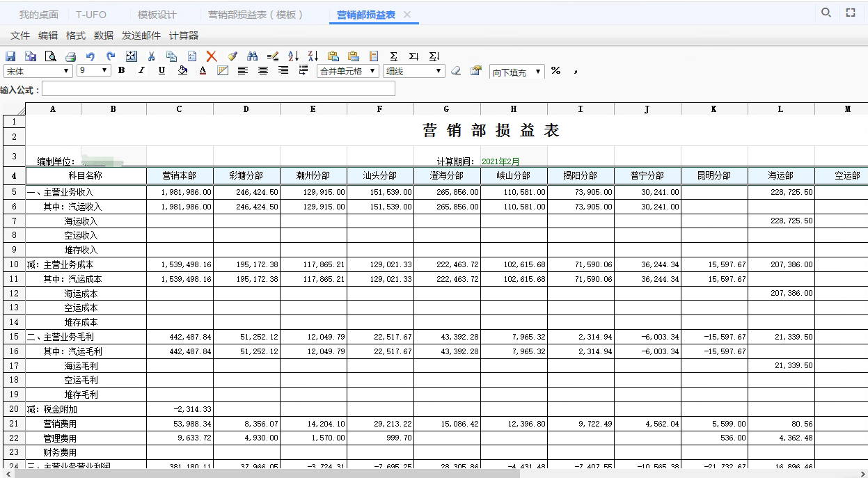Open the 数据 menu

104,35
